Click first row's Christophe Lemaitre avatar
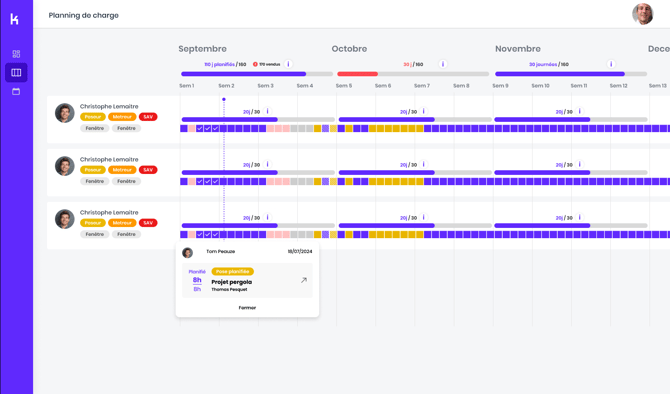Image resolution: width=670 pixels, height=394 pixels. click(65, 113)
